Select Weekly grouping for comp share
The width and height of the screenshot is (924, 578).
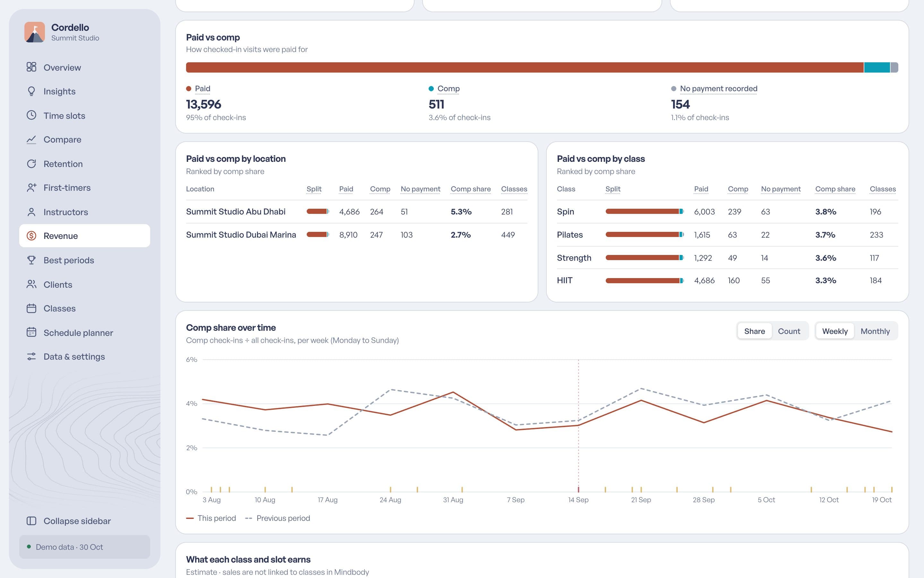[x=835, y=331]
